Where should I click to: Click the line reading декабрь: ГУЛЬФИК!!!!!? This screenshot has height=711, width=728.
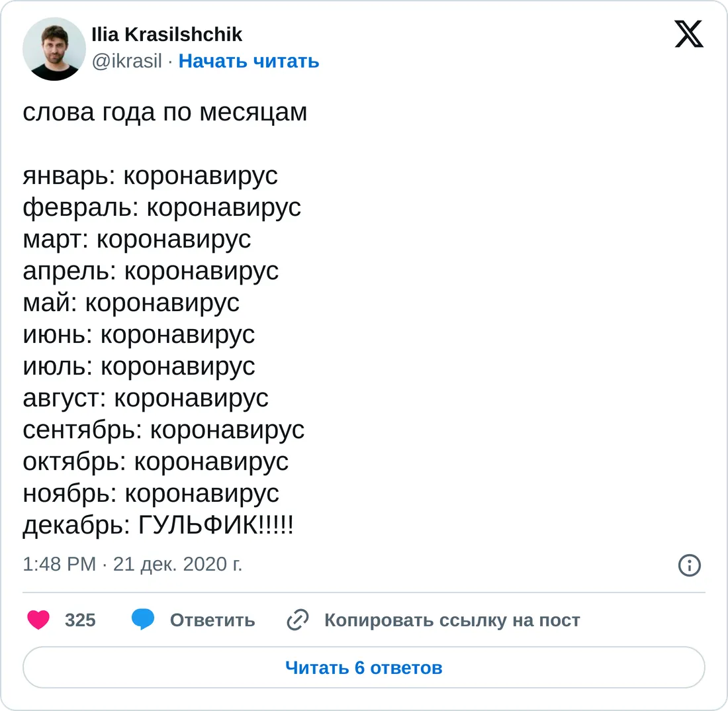click(160, 526)
